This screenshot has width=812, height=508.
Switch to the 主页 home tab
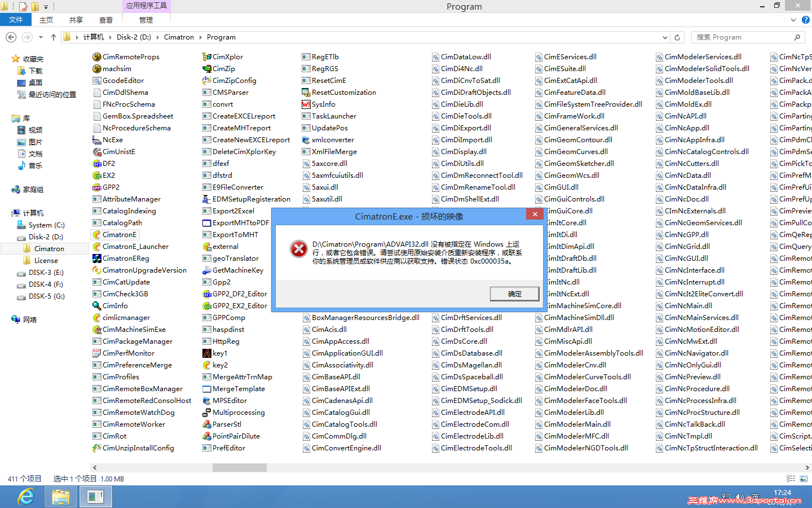tap(46, 20)
